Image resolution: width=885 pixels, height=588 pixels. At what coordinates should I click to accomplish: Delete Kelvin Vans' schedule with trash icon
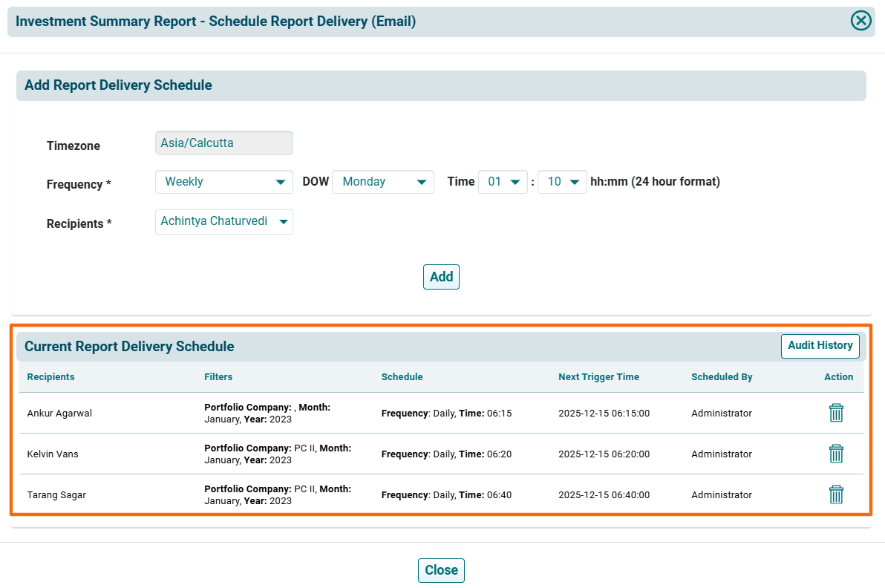click(x=836, y=454)
